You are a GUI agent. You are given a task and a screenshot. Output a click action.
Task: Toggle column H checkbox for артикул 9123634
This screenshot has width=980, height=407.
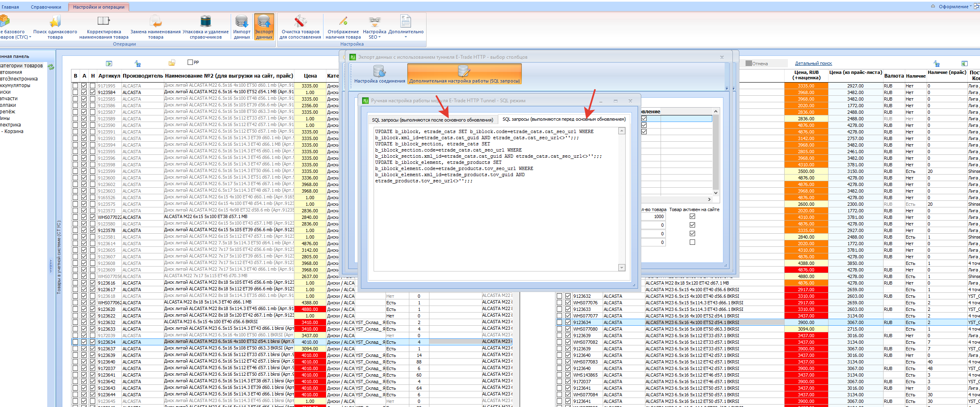click(92, 342)
